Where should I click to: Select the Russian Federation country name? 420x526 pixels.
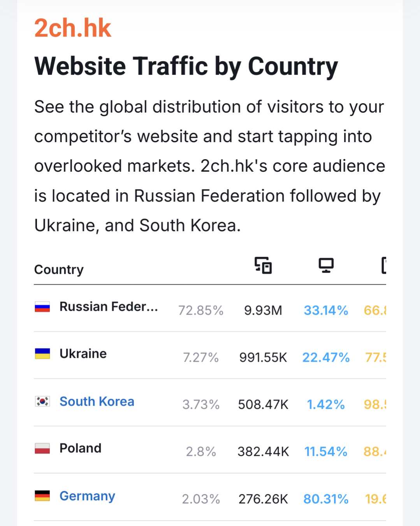click(x=109, y=307)
